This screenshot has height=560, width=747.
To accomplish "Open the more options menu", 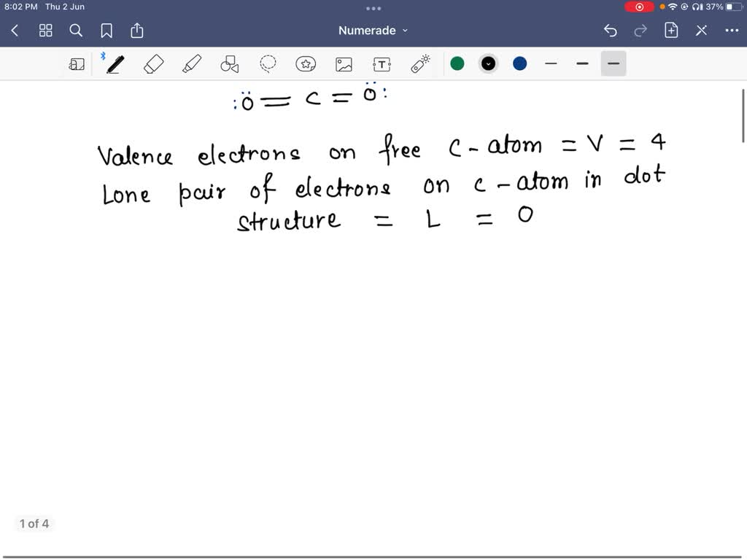I will (732, 31).
